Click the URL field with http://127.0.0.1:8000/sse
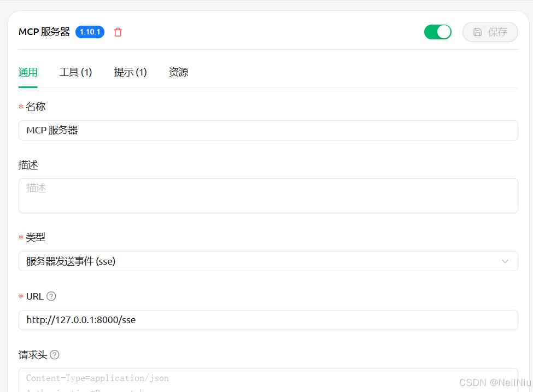Image resolution: width=533 pixels, height=392 pixels. [x=268, y=320]
